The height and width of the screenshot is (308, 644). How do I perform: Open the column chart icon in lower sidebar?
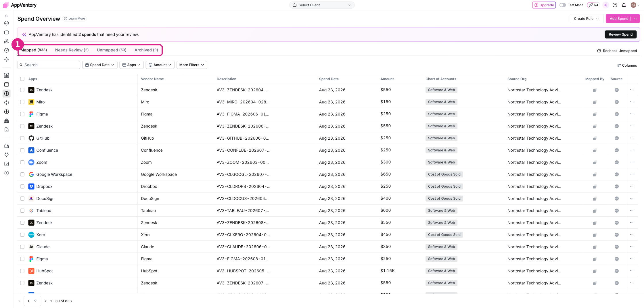[x=6, y=146]
